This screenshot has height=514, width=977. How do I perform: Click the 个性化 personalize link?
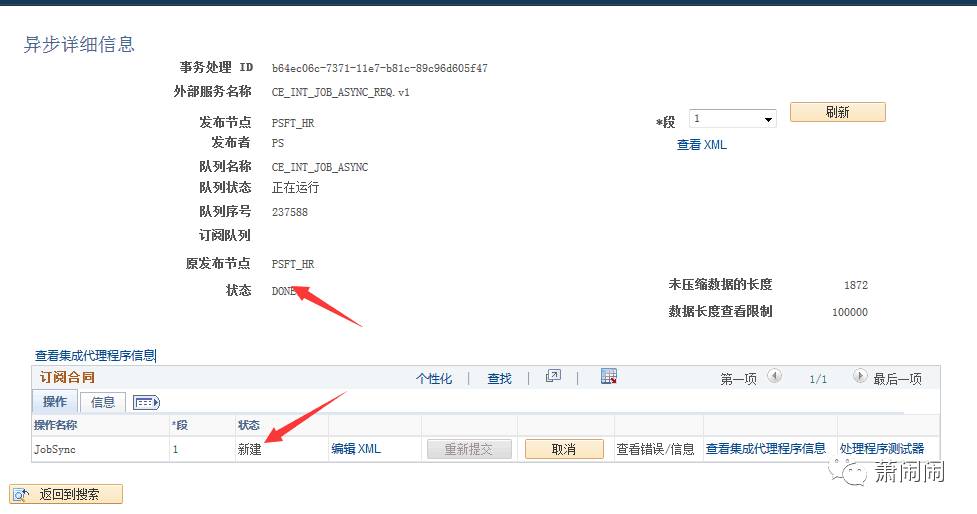coord(434,379)
